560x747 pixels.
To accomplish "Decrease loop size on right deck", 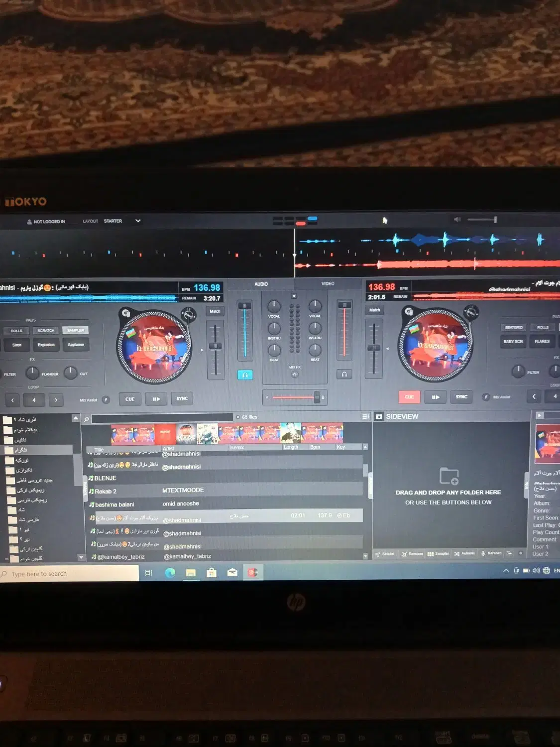I will coord(534,397).
